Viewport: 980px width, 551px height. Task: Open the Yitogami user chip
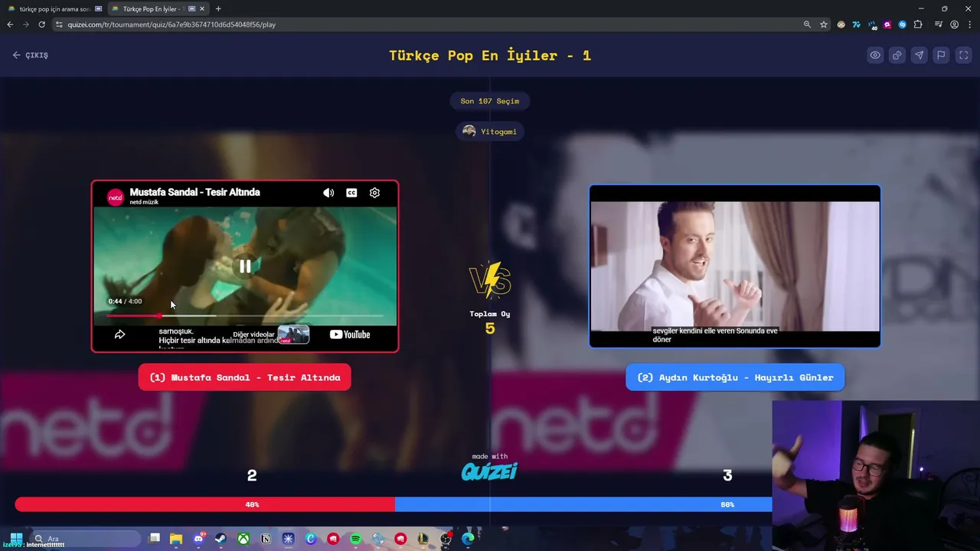click(x=490, y=132)
